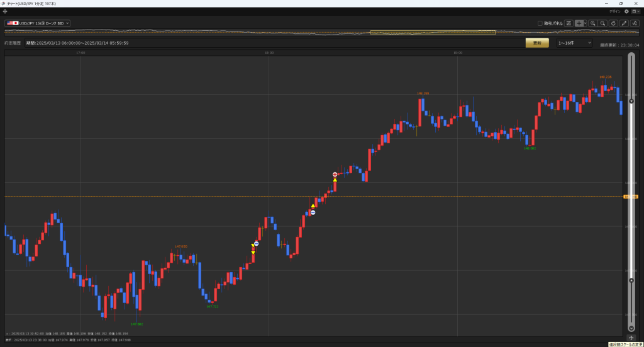This screenshot has width=644, height=347.
Task: Click the white plus order marker
Action: (x=335, y=174)
